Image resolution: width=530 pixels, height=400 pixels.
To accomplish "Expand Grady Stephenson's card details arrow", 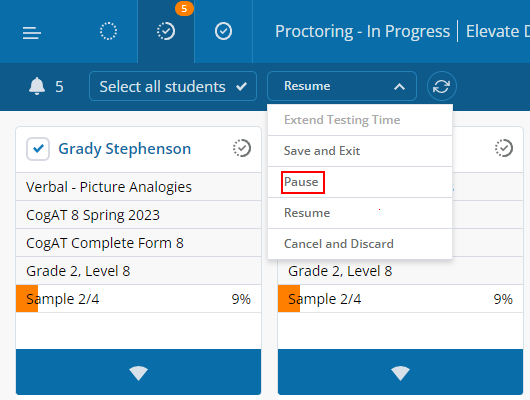I will [138, 372].
